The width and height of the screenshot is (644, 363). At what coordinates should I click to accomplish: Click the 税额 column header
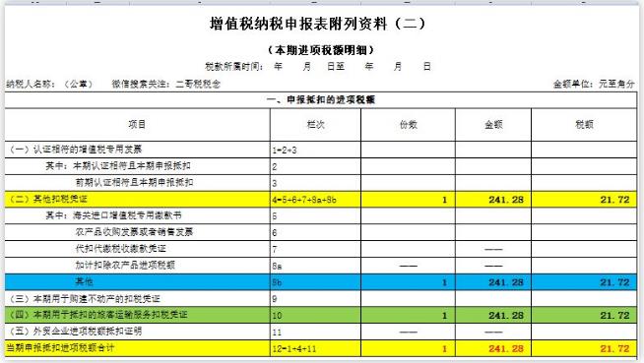tap(584, 125)
